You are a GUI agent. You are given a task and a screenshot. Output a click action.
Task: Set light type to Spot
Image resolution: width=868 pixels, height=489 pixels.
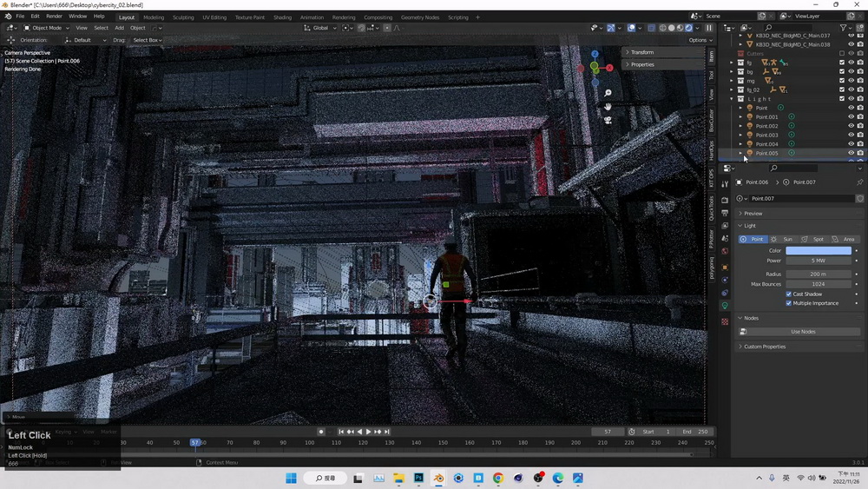coord(814,239)
